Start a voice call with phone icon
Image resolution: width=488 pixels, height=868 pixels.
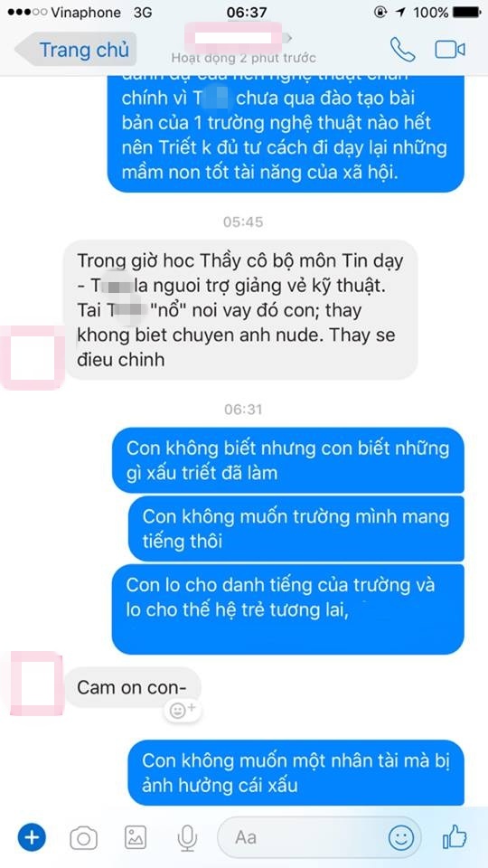coord(402,49)
